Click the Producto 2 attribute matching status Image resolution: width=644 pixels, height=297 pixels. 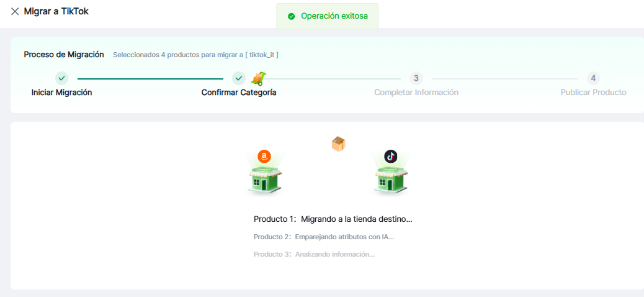tap(324, 237)
